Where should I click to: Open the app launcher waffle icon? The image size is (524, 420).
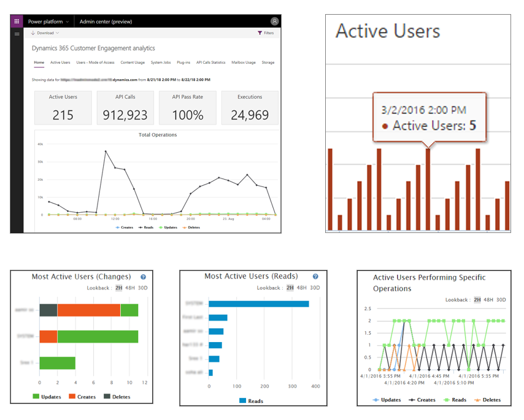coord(17,21)
